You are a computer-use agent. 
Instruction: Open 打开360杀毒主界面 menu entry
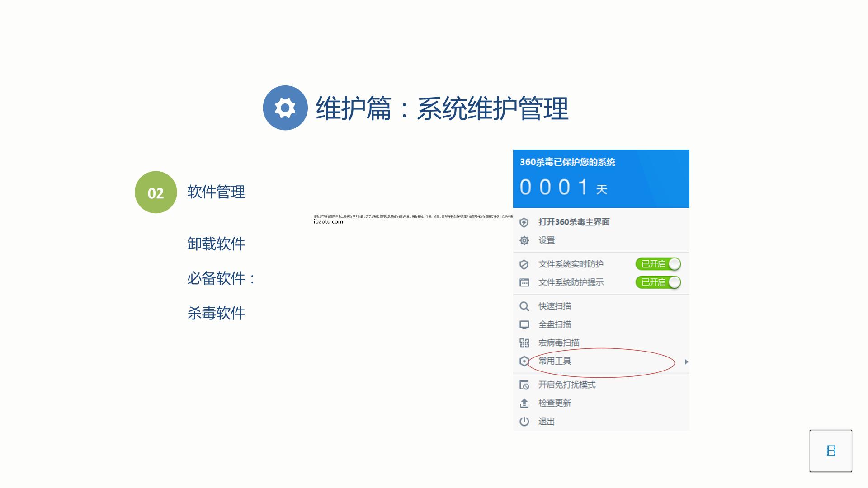point(601,222)
